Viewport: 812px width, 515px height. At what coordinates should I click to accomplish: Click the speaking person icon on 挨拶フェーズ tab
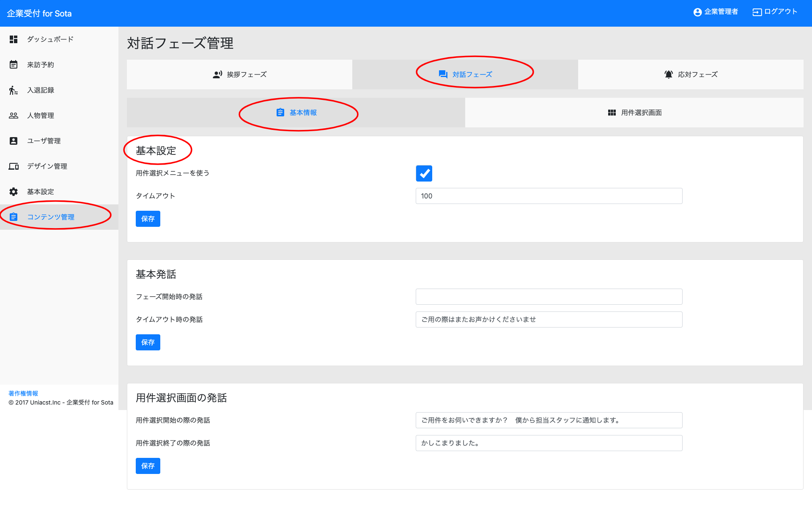tap(217, 74)
